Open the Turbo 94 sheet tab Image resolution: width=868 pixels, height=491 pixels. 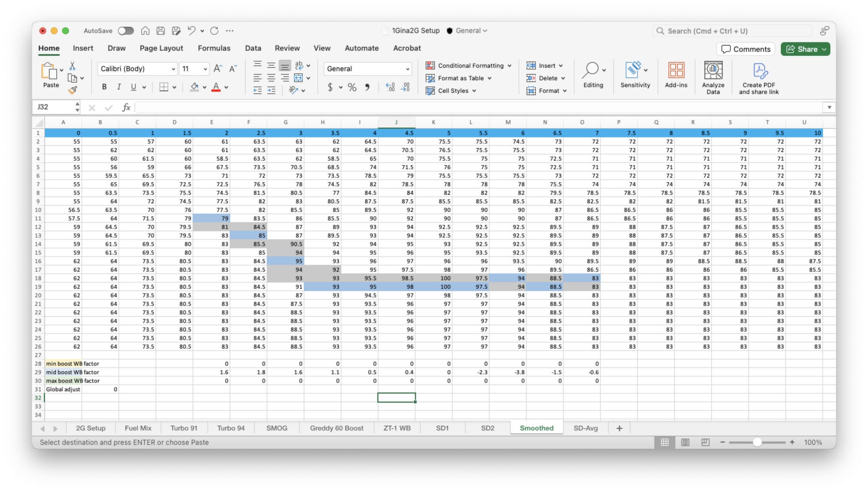point(231,428)
